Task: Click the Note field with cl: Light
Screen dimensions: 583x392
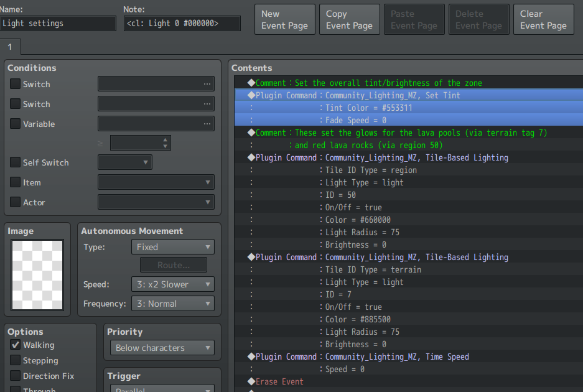Action: coord(182,23)
